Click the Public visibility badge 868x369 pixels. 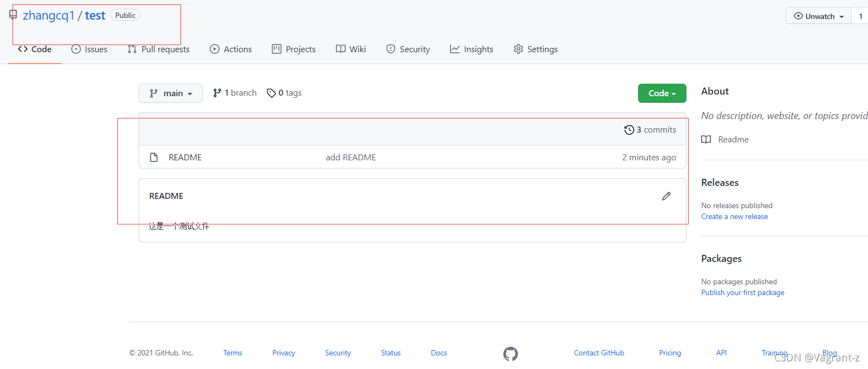tap(125, 15)
